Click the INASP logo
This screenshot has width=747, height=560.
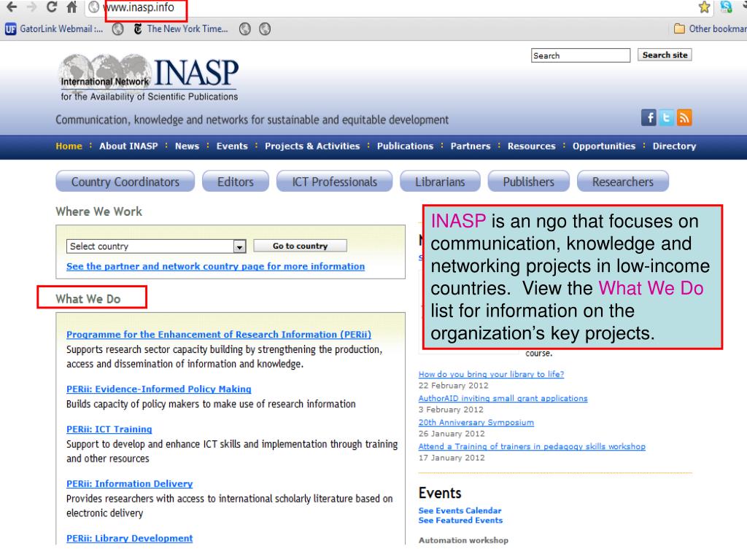[x=149, y=78]
